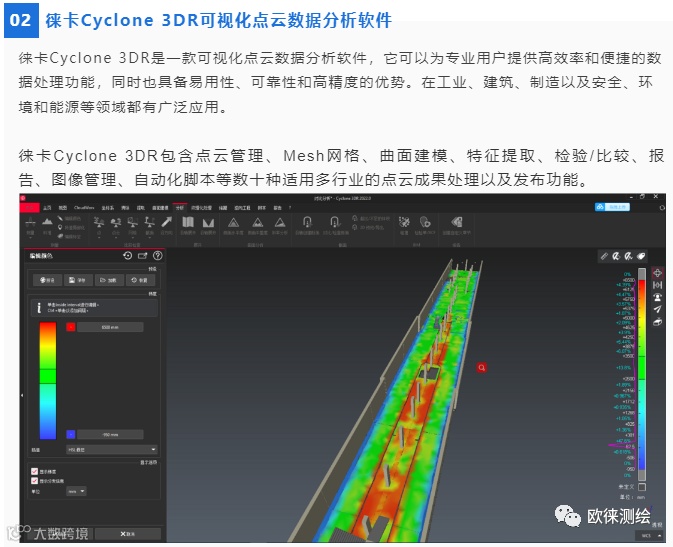Click the third triangle slope analysis icon
Screen dimensions: 673x547
[280, 222]
